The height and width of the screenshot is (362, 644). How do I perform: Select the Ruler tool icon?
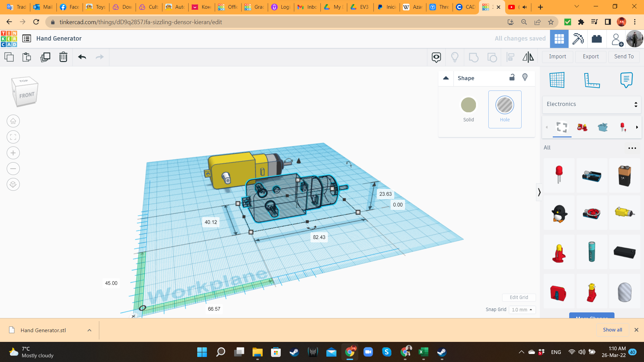coord(592,80)
